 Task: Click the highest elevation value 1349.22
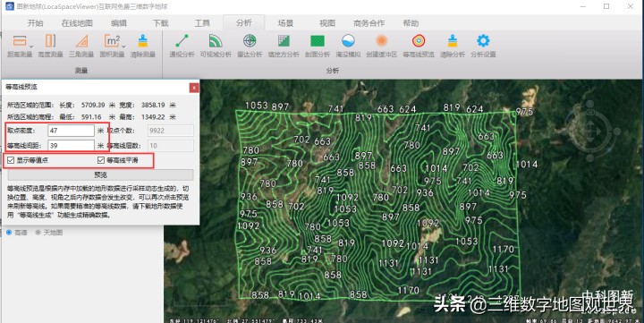(x=153, y=117)
